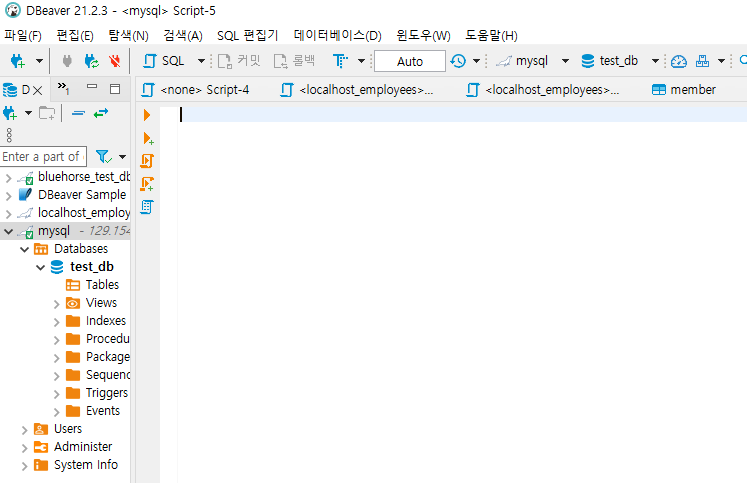Minimize the navigator panel

click(92, 87)
